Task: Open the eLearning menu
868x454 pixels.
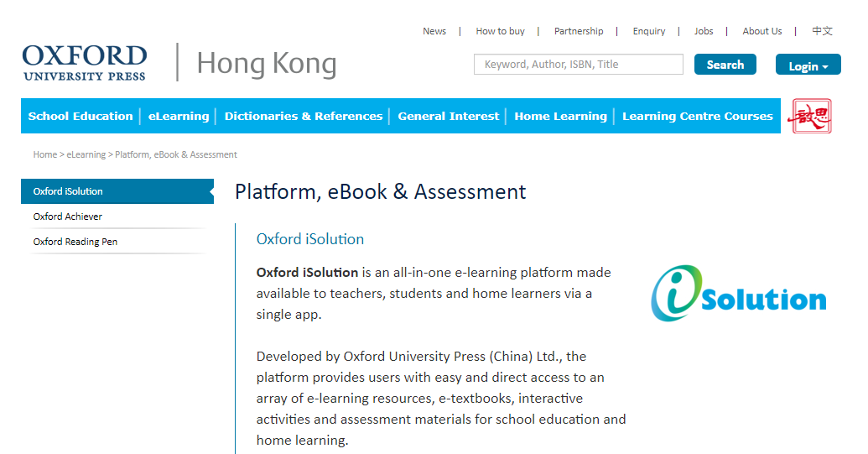Action: click(x=179, y=117)
